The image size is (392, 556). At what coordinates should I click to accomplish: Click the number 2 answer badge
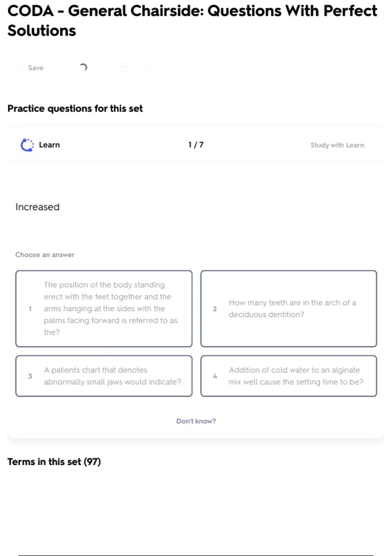point(215,309)
